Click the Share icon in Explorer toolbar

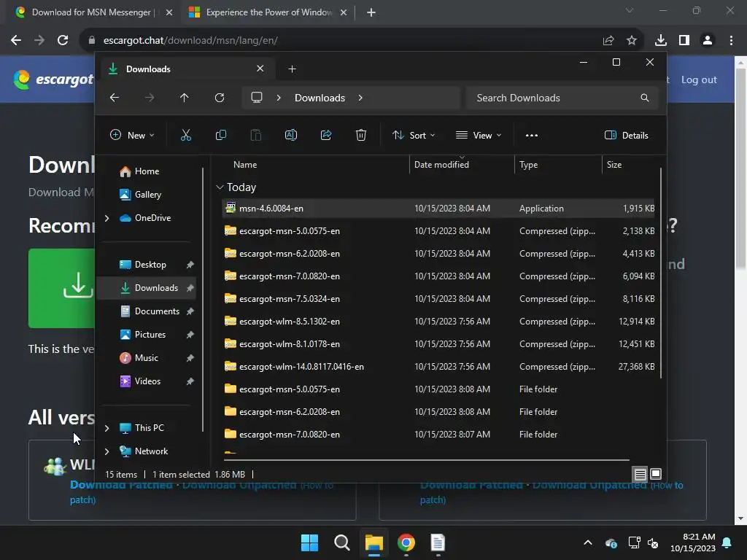pyautogui.click(x=326, y=135)
